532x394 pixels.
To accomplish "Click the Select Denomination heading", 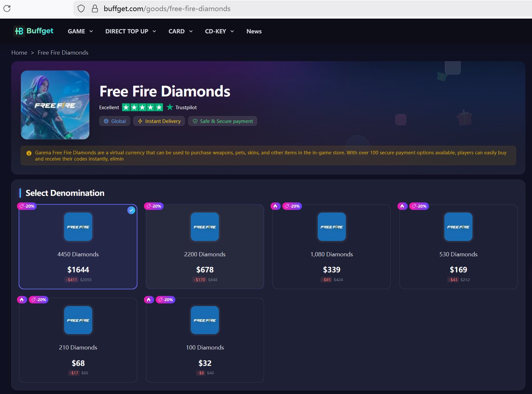I will coord(65,193).
